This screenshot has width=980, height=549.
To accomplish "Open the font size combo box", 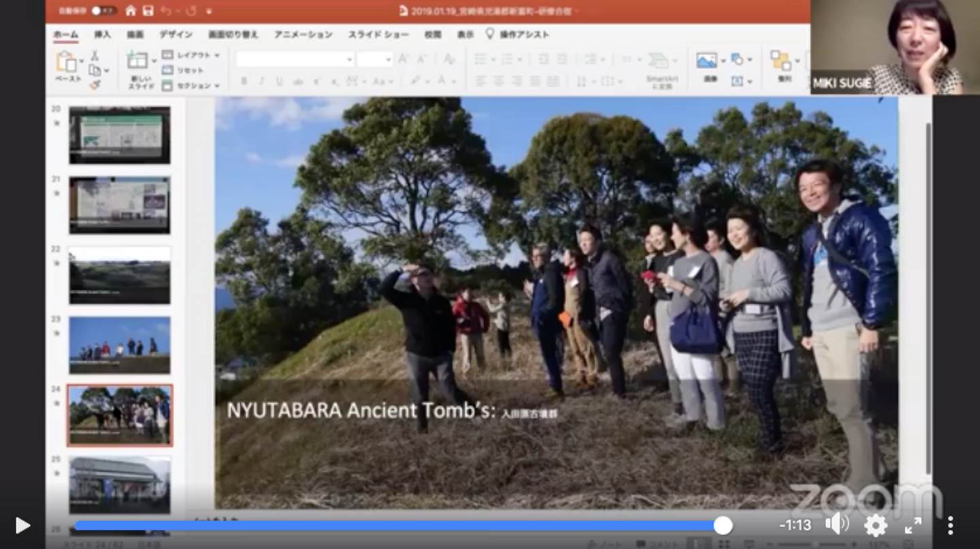I will pos(375,59).
